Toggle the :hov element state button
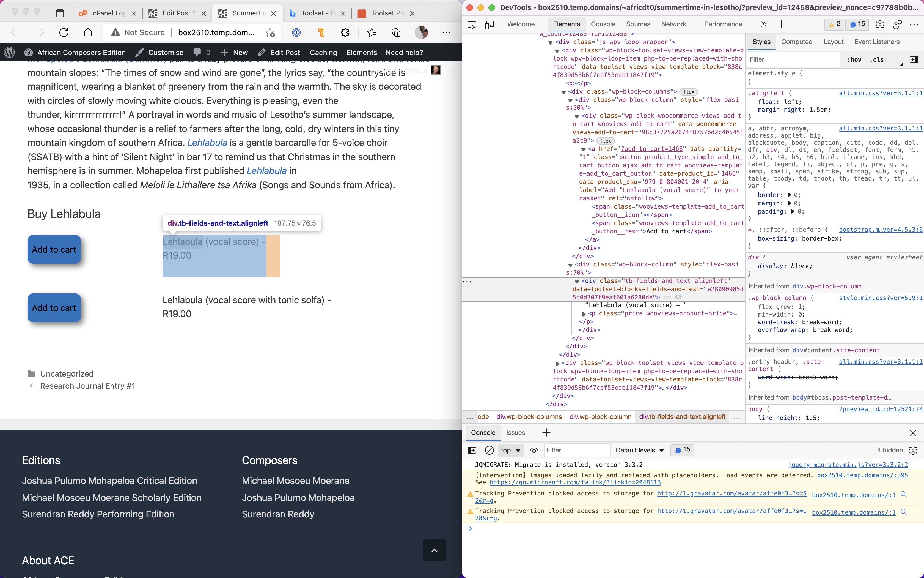Screen dimensions: 924x578 [854, 60]
